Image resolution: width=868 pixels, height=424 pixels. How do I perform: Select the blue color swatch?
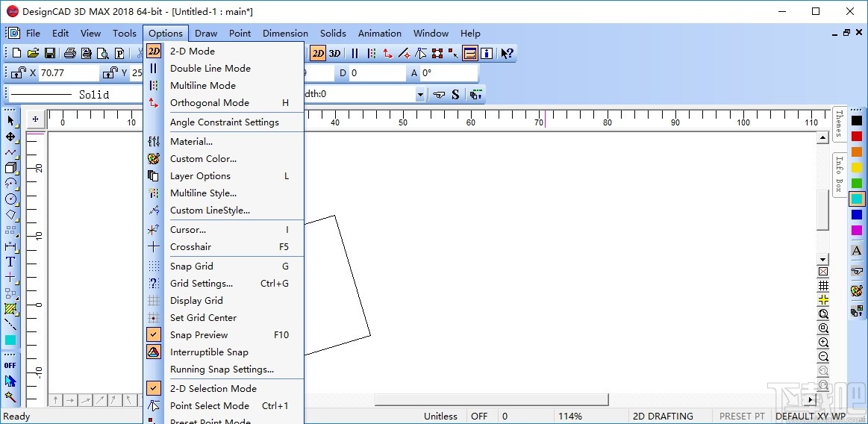point(857,215)
